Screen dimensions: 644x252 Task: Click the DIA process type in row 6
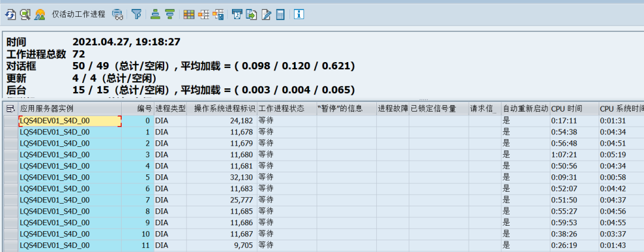[x=170, y=189]
